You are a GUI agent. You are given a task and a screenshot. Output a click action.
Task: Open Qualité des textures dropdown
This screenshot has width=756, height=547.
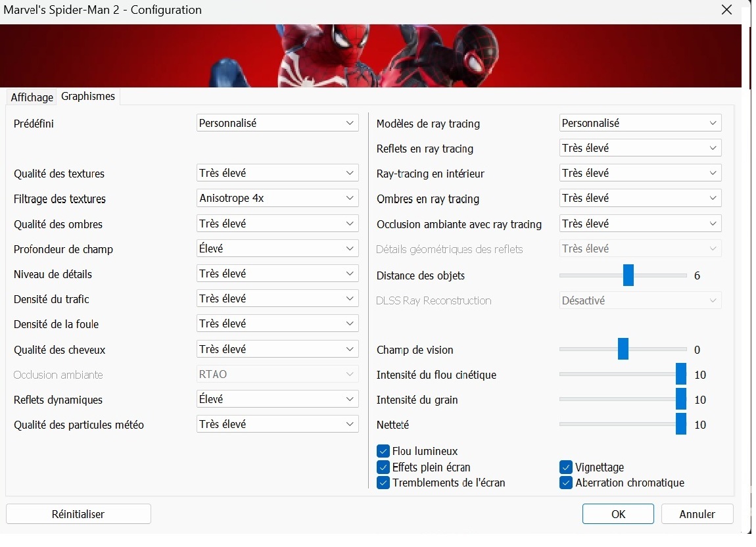[277, 173]
